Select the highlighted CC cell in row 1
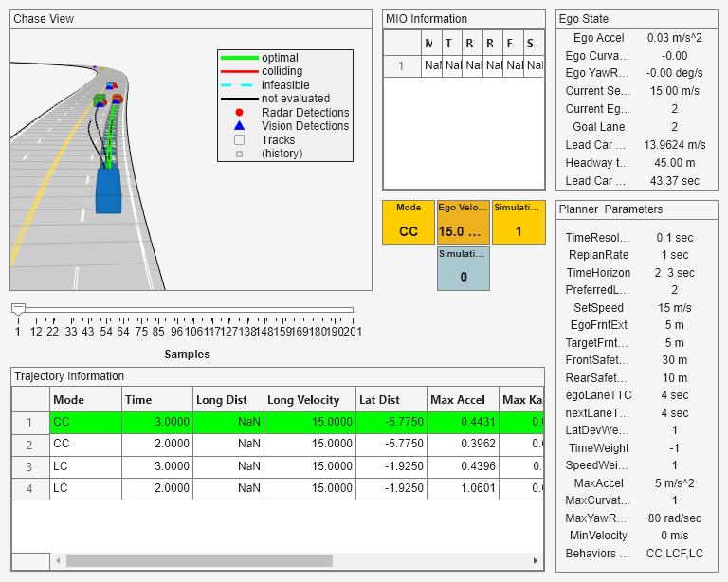Screen dimensions: 728x582 click(85, 422)
